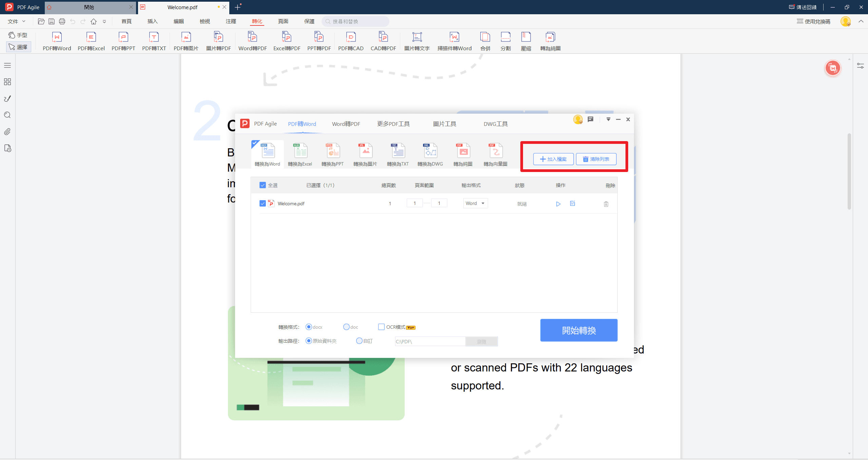Open the PDF轉CAD ribbon tool
The height and width of the screenshot is (460, 868).
point(351,41)
